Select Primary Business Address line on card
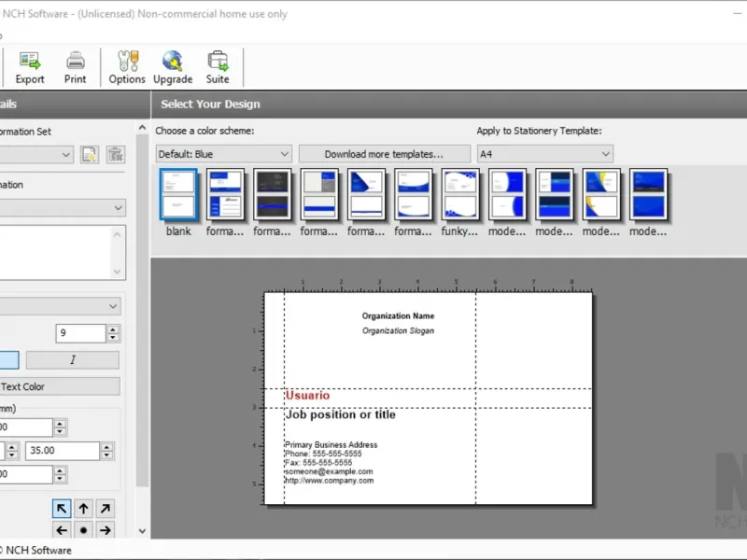The image size is (747, 560). pyautogui.click(x=331, y=445)
